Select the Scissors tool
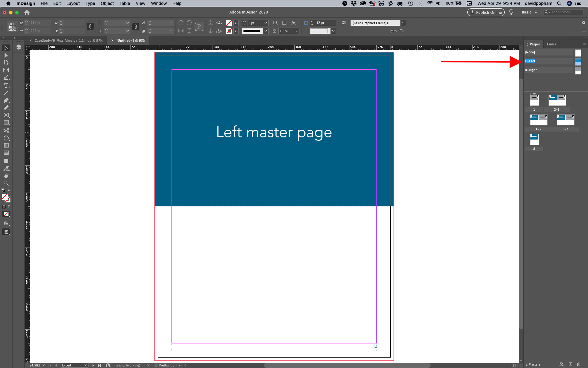This screenshot has width=588, height=368. (6, 131)
